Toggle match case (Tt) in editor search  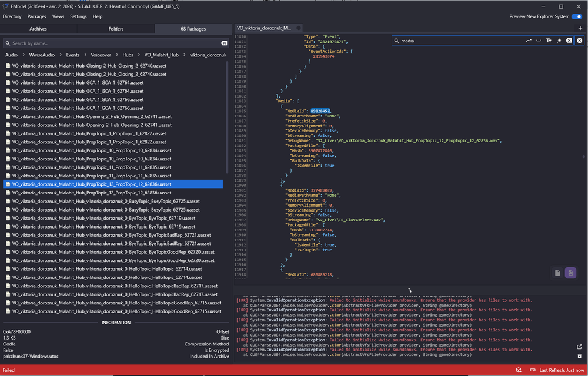click(549, 41)
